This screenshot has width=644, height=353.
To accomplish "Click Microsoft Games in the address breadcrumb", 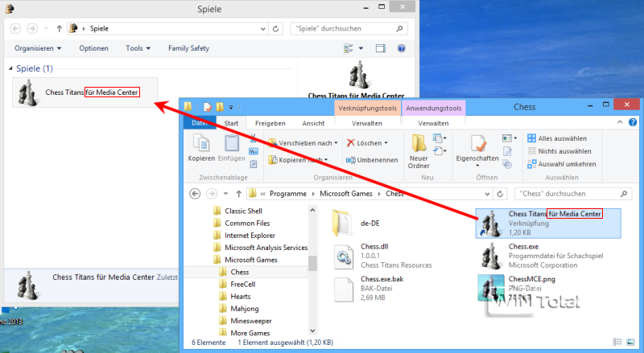I will pos(346,194).
